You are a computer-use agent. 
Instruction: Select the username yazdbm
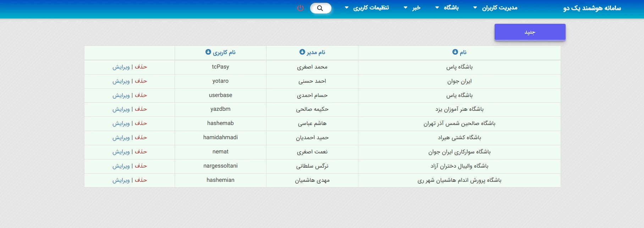[220, 109]
